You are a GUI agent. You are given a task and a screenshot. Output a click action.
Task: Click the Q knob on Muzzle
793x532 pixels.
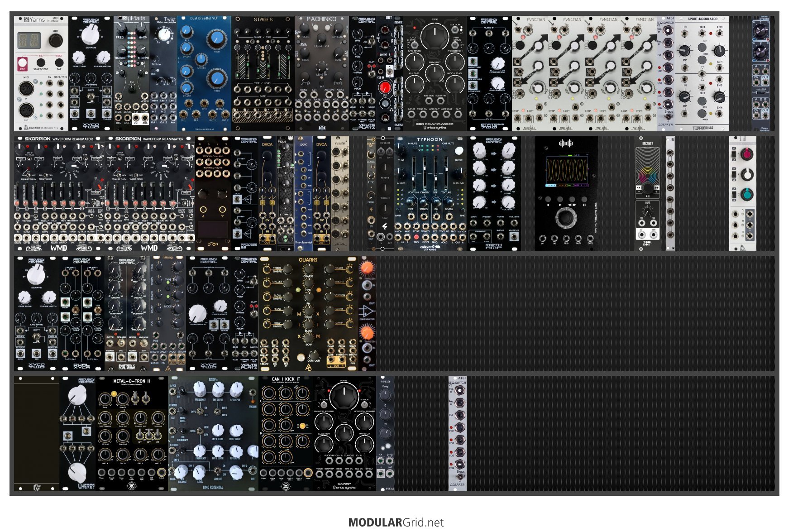tap(385, 414)
